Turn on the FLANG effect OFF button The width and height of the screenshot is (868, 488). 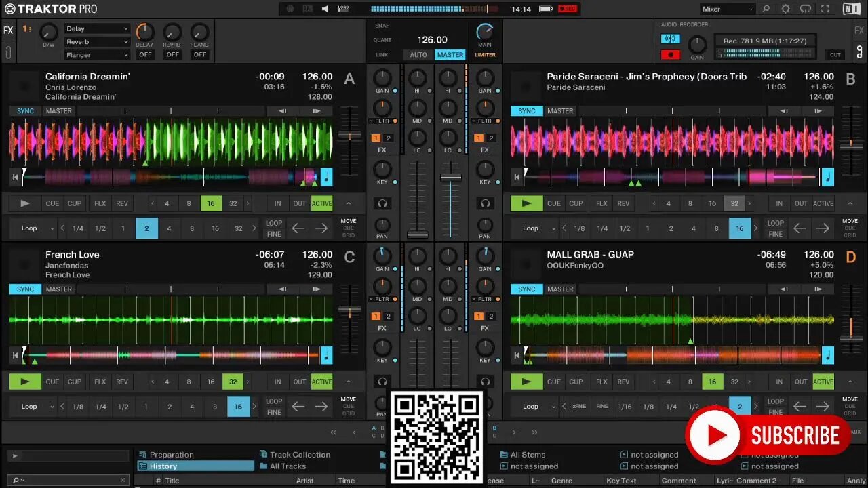tap(199, 54)
